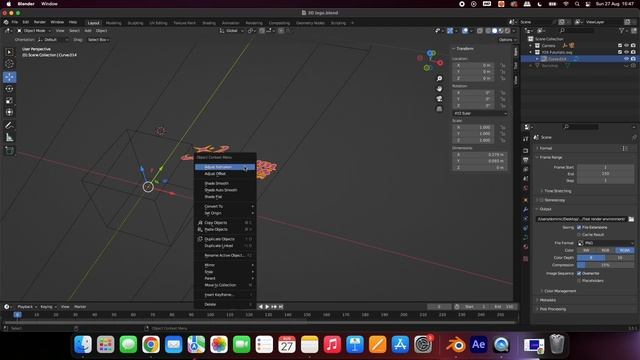The width and height of the screenshot is (640, 360).
Task: Open After Effects from the dock
Action: tap(478, 345)
